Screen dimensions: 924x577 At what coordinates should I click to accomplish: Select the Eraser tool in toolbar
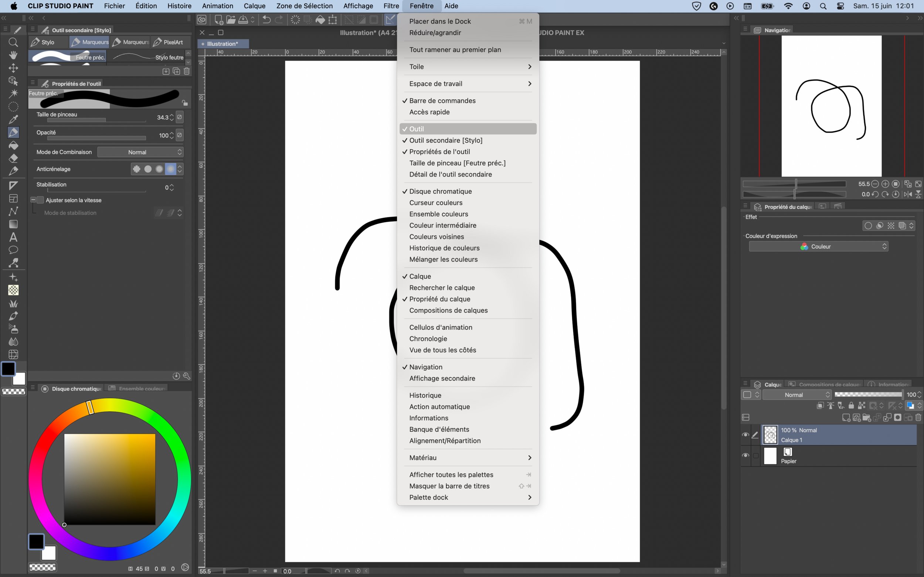(13, 158)
